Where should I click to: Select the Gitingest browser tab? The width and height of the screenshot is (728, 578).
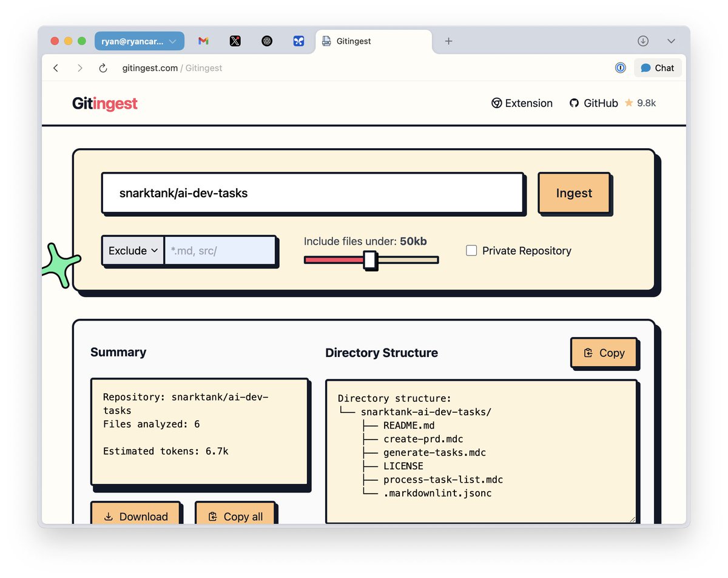[x=374, y=41]
